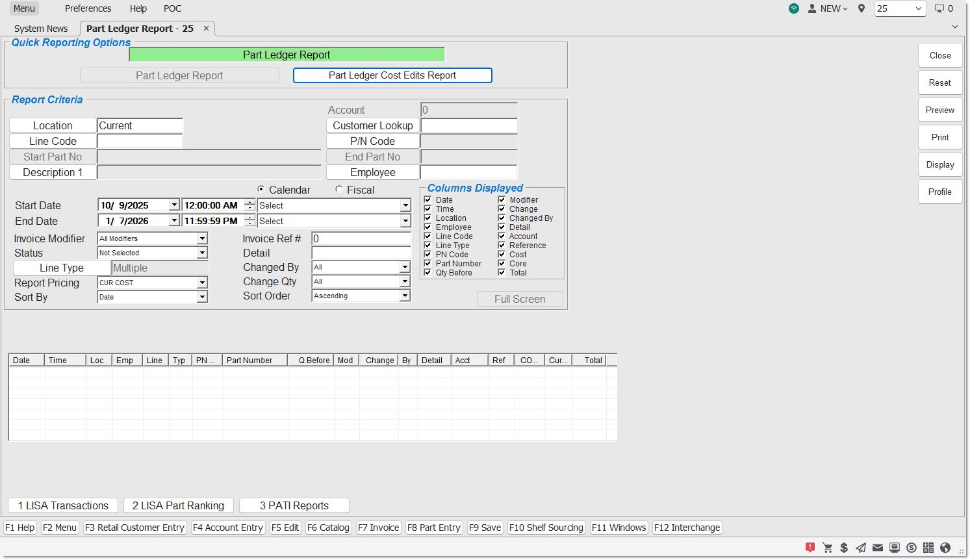Screen dimensions: 970x560
Task: Click the Part Ledger Cost Edits Report button
Action: (392, 75)
